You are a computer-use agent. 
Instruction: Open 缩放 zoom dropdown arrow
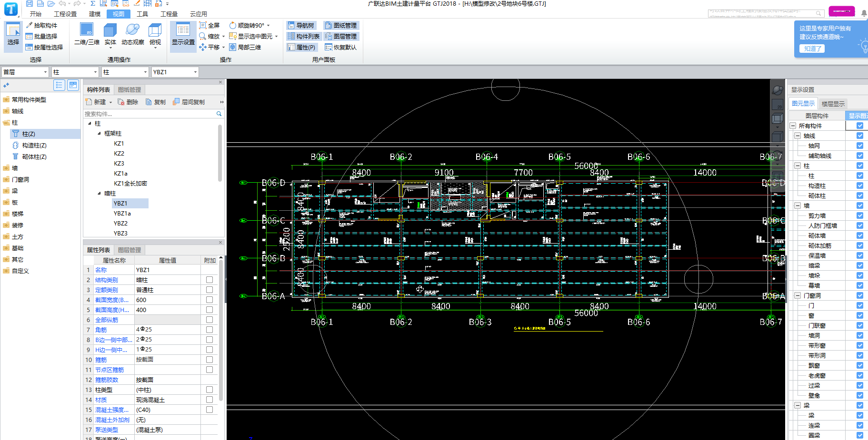[223, 36]
